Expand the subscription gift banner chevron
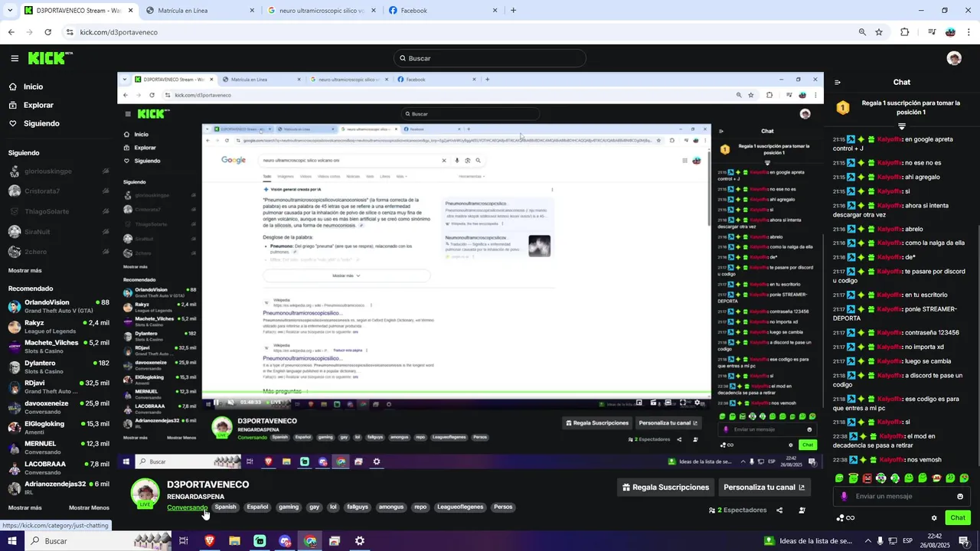Screen dimensions: 980x551 [902, 126]
